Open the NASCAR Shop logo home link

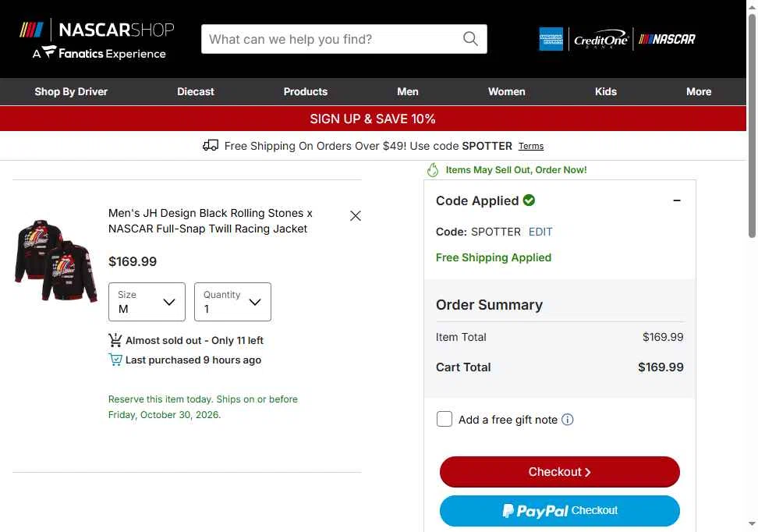click(97, 39)
